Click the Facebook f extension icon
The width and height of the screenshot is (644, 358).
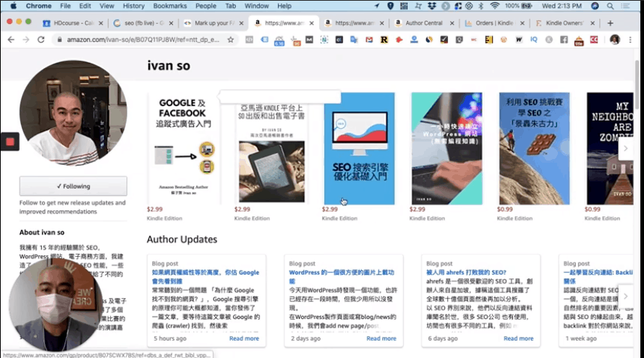click(x=564, y=40)
